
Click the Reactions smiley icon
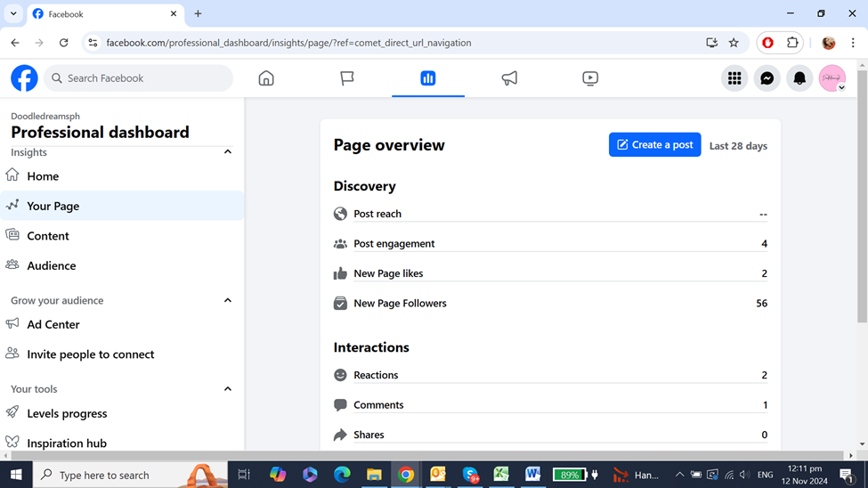[x=340, y=375]
